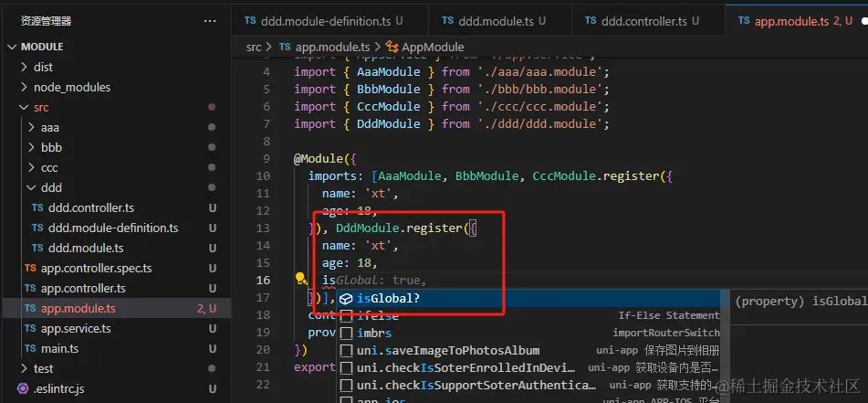Select uni.checkIsSoterEnrolledInDevice suggestion
The image size is (868, 403).
(x=528, y=367)
